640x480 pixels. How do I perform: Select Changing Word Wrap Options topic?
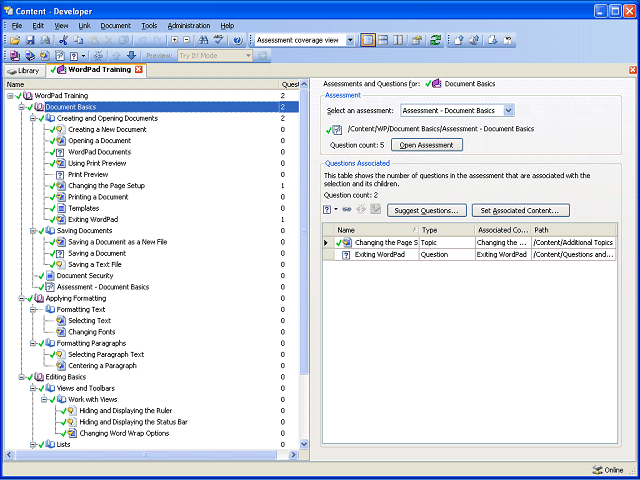click(124, 433)
